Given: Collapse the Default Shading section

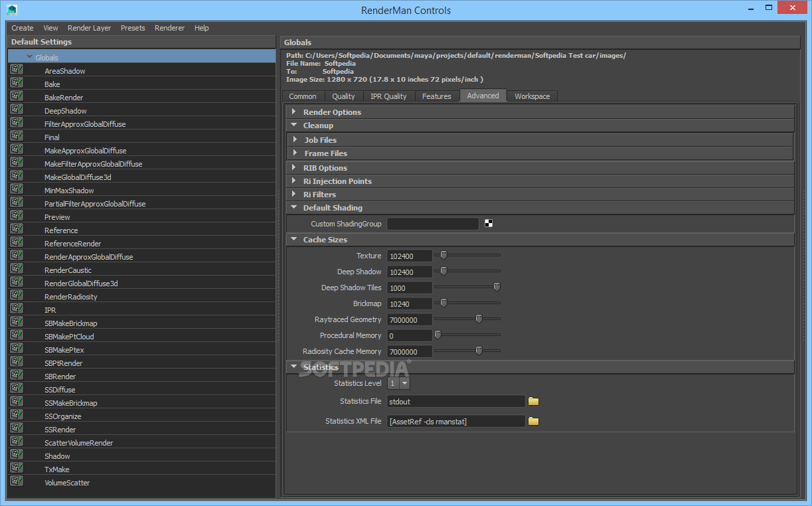Looking at the screenshot, I should (x=294, y=207).
